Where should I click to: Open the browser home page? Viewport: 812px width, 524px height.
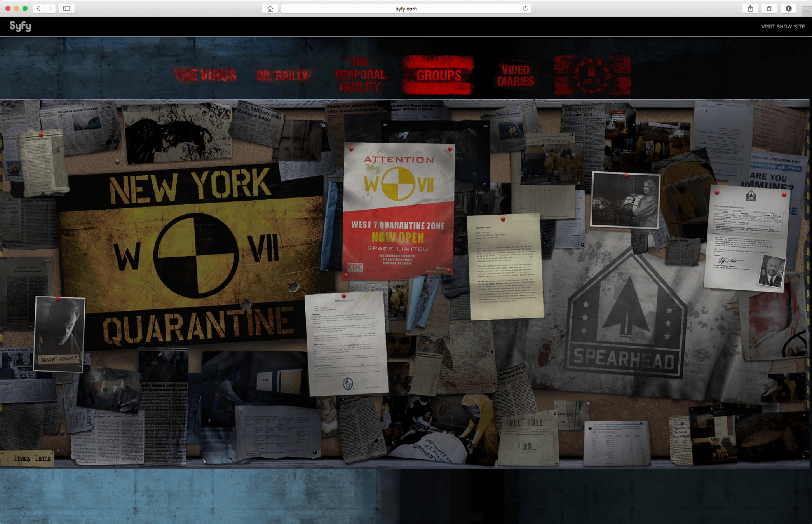click(x=270, y=9)
